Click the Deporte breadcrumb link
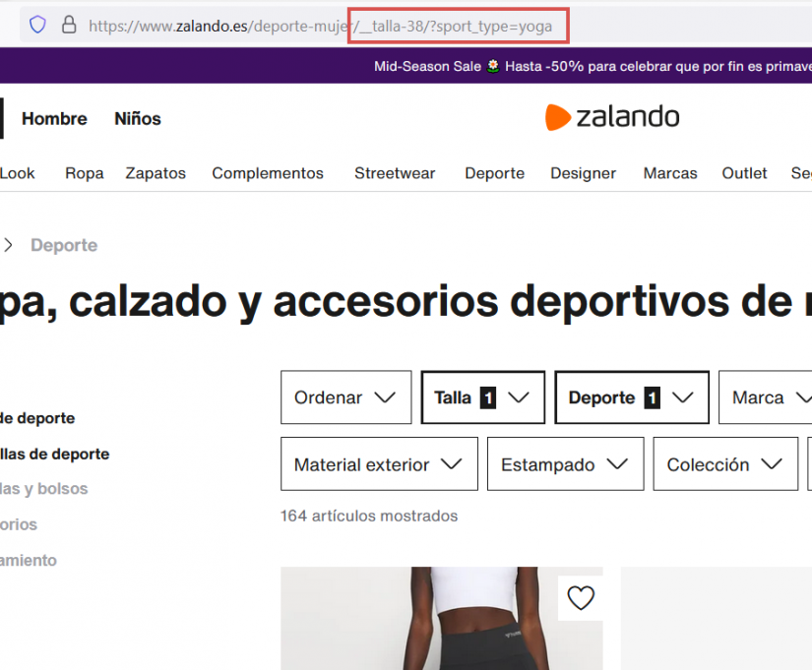 click(x=64, y=244)
